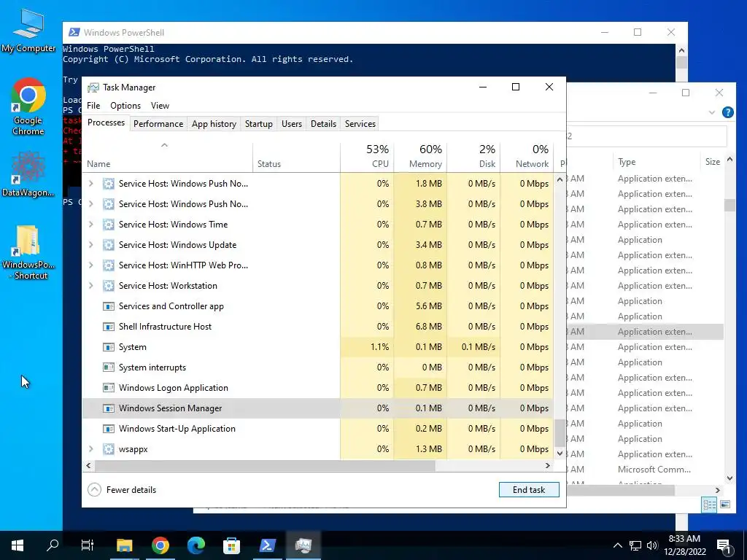Screen dimensions: 747x560
Task: Click System interrupts process icon
Action: [x=109, y=367]
